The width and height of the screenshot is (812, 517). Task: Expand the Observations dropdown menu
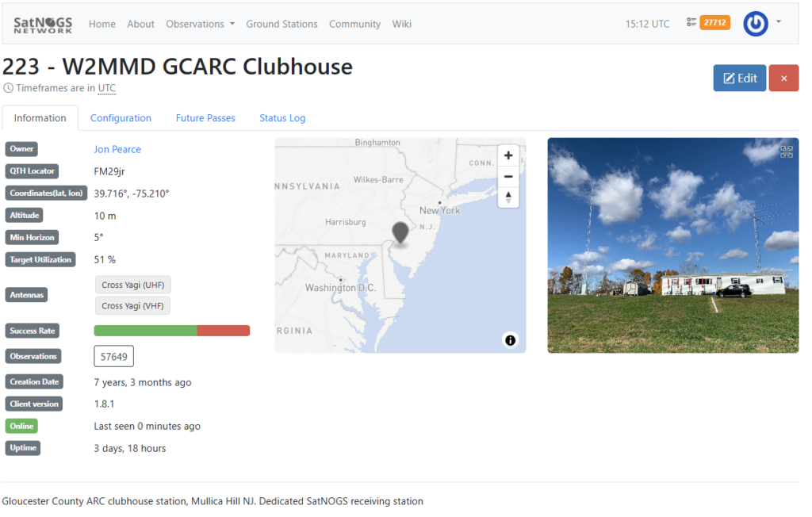coord(200,24)
